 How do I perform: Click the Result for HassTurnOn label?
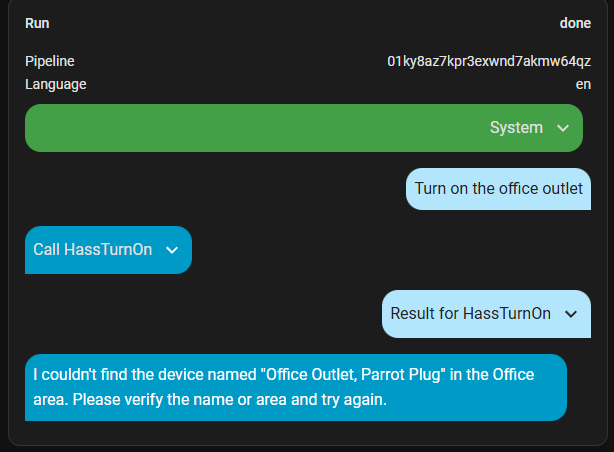click(470, 313)
